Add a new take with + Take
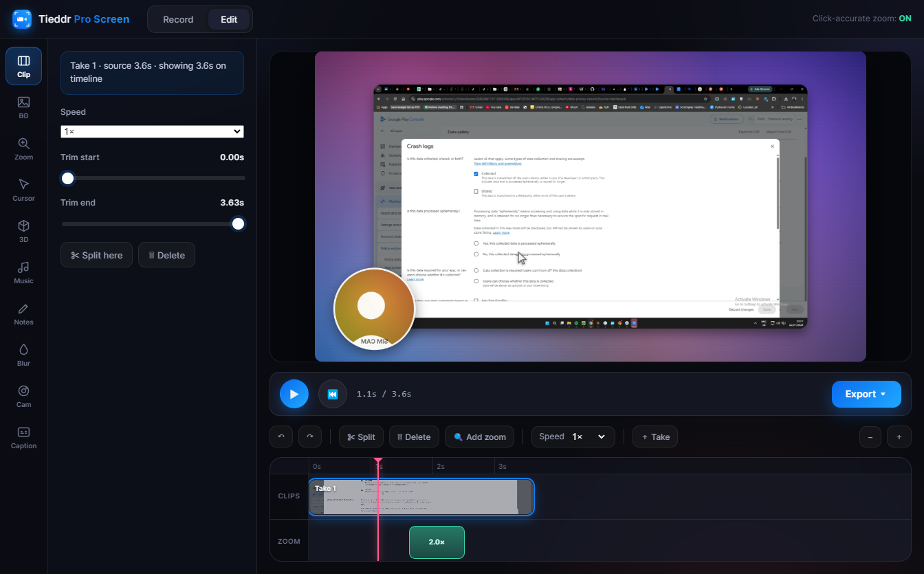This screenshot has width=924, height=574. click(655, 437)
